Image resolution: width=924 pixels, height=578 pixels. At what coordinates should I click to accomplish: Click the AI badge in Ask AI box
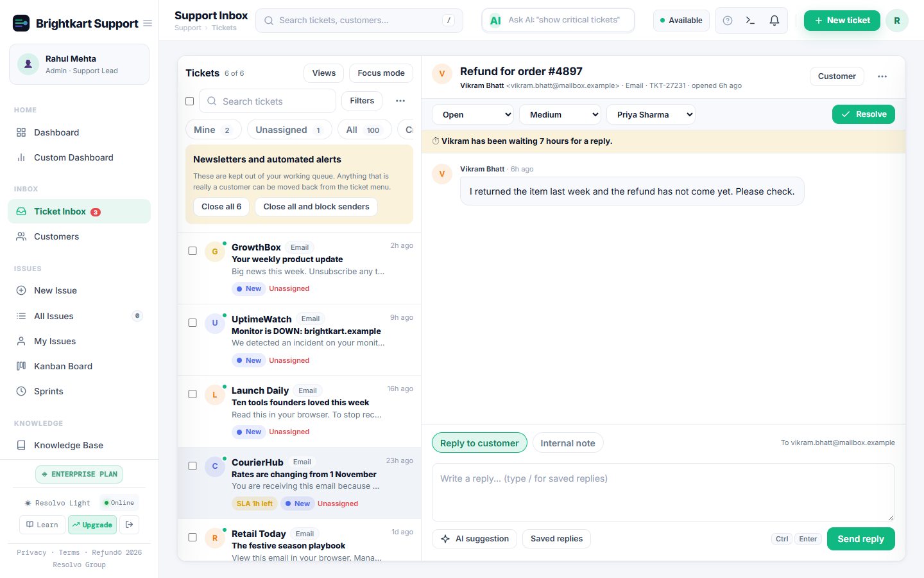(x=495, y=21)
